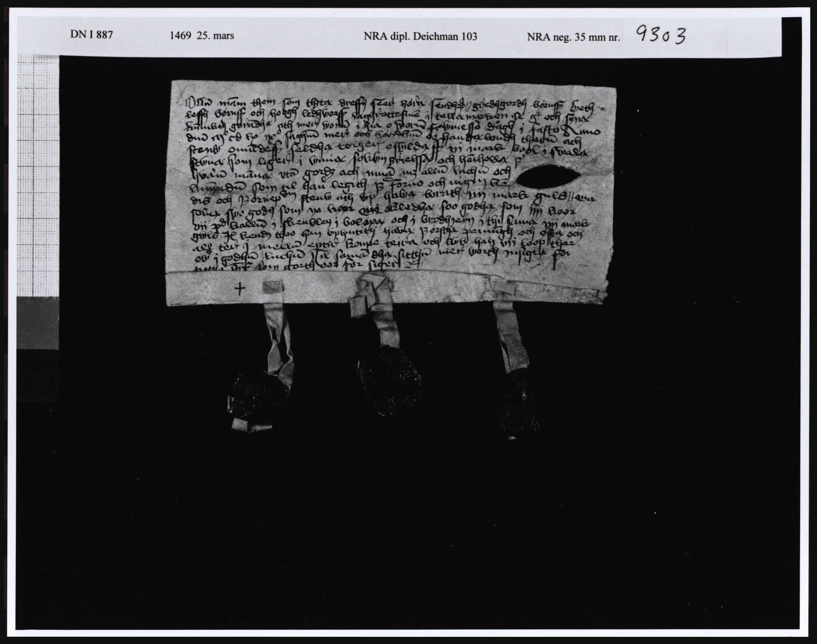Click the cross mark on the parchment fold

[240, 288]
